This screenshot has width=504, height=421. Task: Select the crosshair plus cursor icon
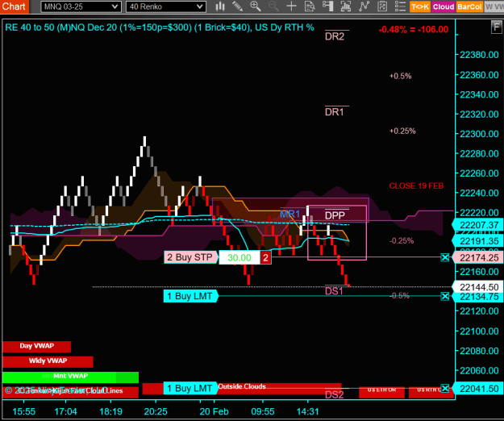coord(292,6)
